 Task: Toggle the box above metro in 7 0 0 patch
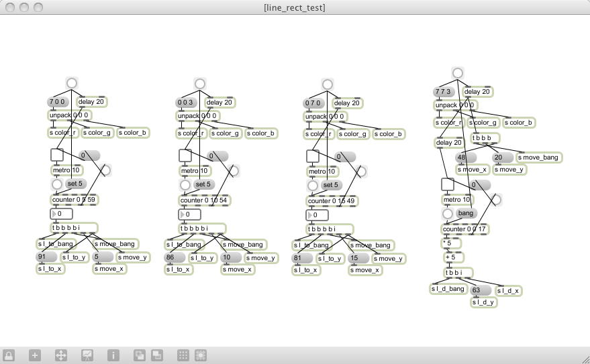(x=57, y=155)
